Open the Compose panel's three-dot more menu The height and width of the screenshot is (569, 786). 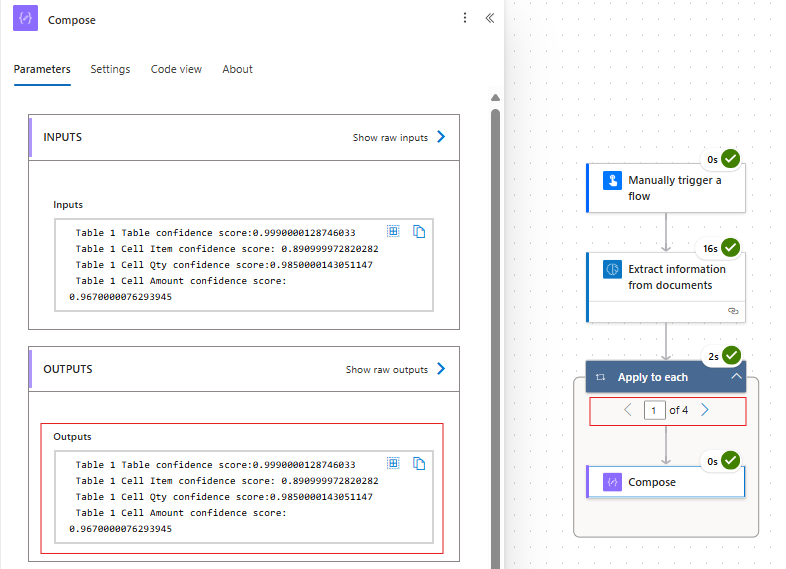pyautogui.click(x=464, y=18)
